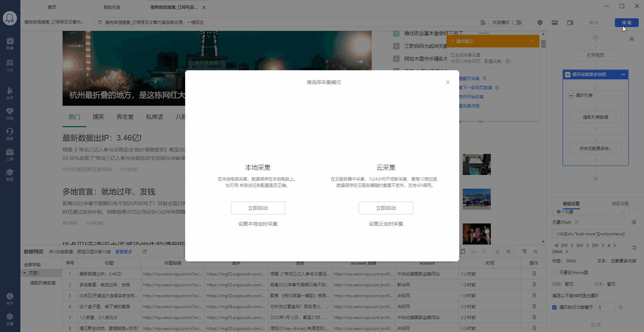Click the 应用 apply button
The image size is (644, 332).
tap(596, 325)
